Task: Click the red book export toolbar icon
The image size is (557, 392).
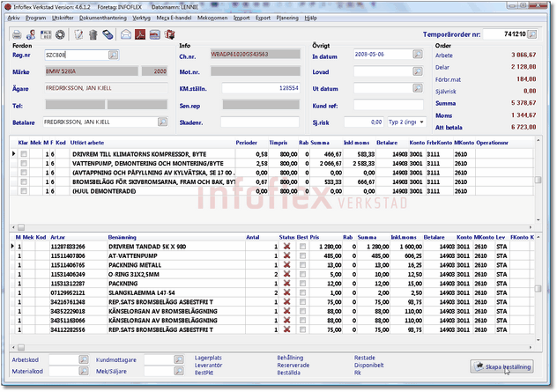Action: coord(170,34)
